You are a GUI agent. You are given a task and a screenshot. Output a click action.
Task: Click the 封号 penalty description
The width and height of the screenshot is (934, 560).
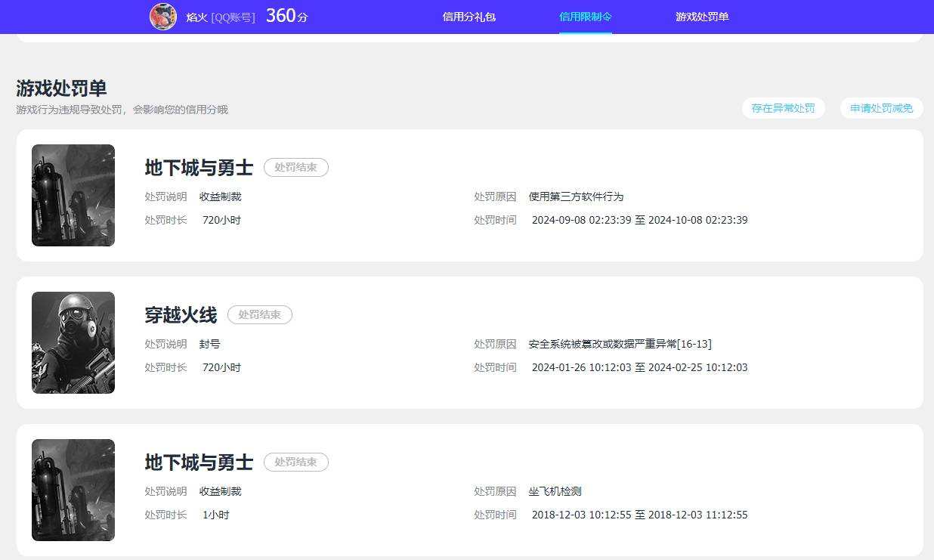[x=210, y=344]
